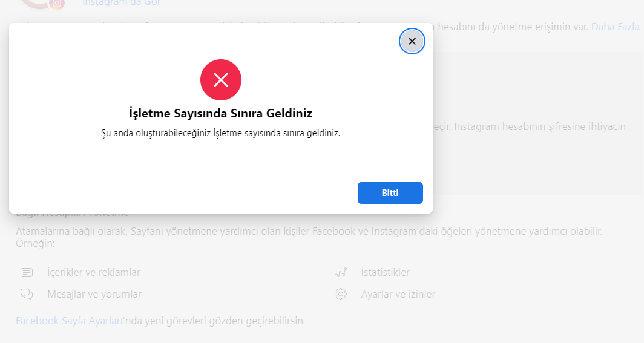
Task: Click the Instagram logo badge at top
Action: point(57,4)
